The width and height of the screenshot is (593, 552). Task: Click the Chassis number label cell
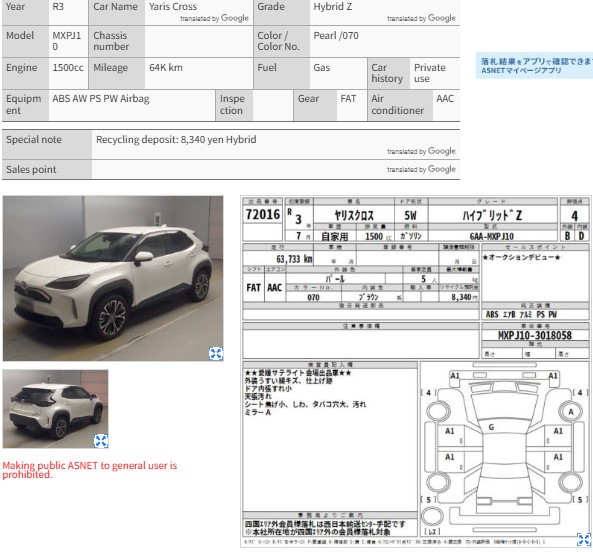116,41
